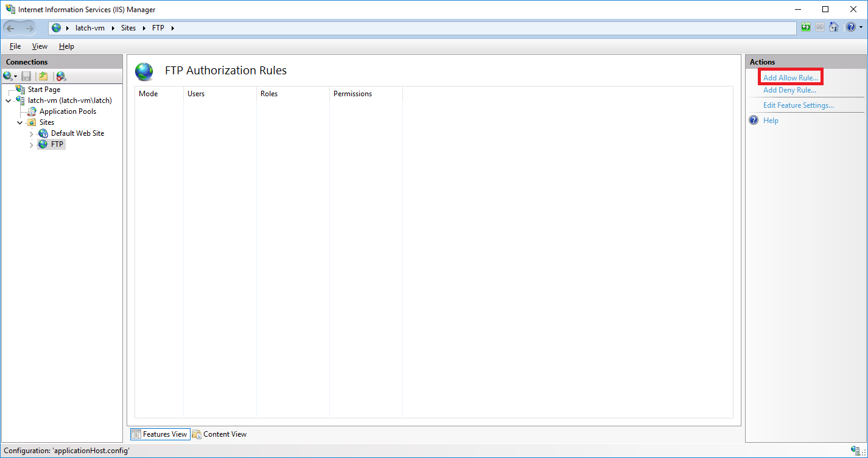Click the Up folder icon in the Connections toolbar
Image resolution: width=868 pixels, height=458 pixels.
click(43, 76)
